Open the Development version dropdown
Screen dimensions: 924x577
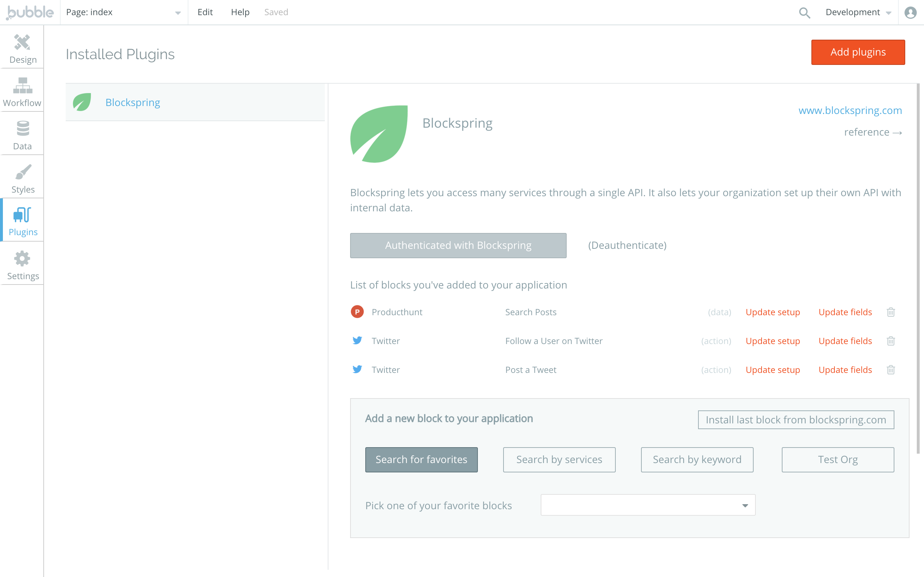pyautogui.click(x=858, y=13)
